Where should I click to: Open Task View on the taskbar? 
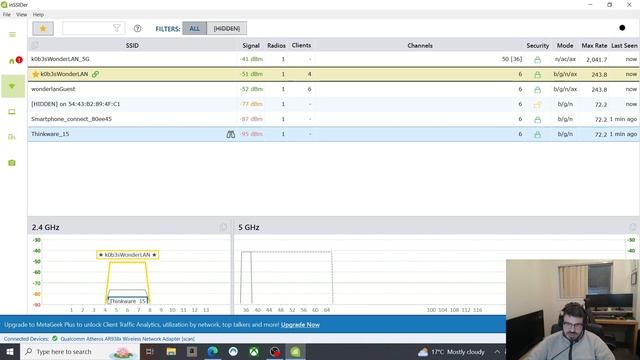click(150, 351)
